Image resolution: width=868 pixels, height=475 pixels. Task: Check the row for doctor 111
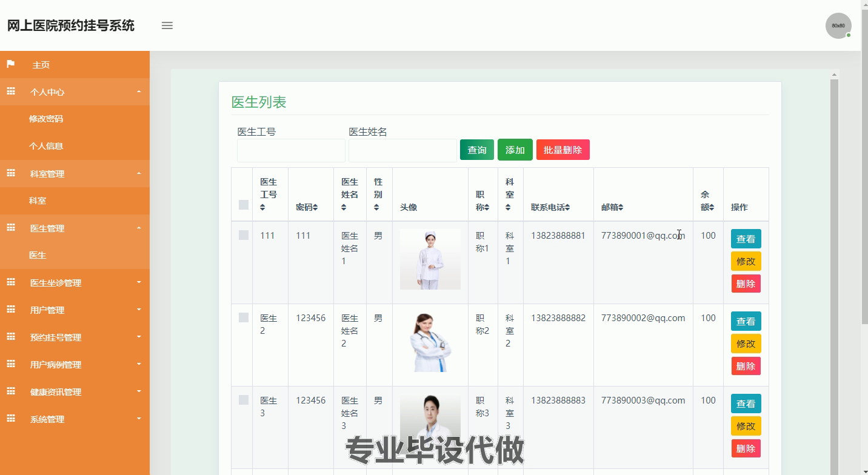(244, 235)
